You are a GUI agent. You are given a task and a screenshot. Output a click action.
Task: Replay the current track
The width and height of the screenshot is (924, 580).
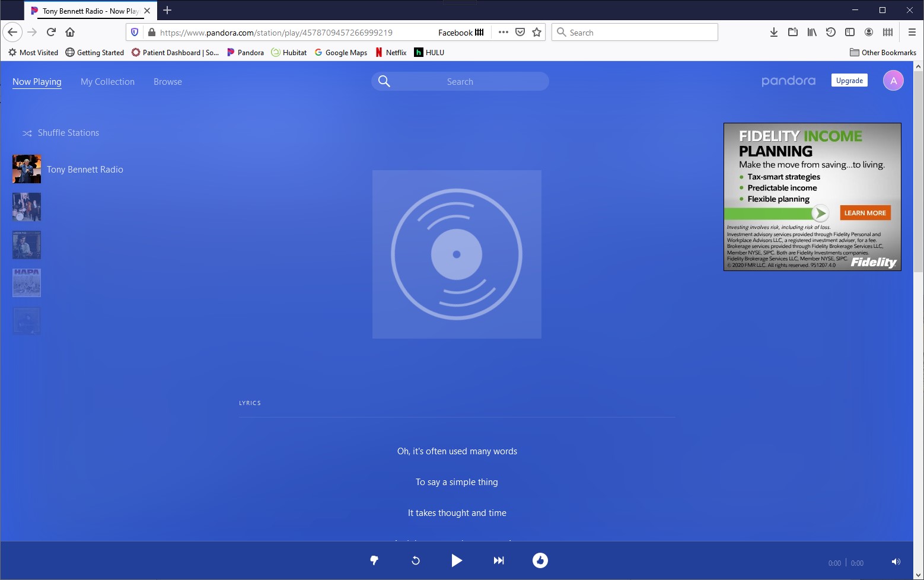point(415,560)
